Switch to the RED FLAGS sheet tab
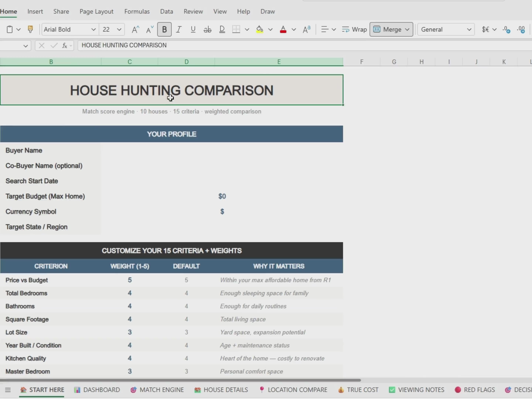Image resolution: width=532 pixels, height=399 pixels. (x=475, y=390)
